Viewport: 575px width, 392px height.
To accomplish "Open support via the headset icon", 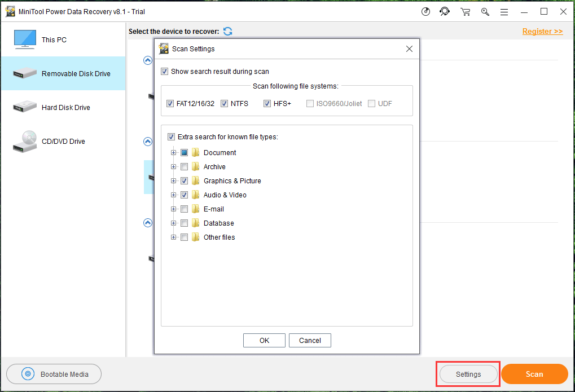I will click(445, 11).
